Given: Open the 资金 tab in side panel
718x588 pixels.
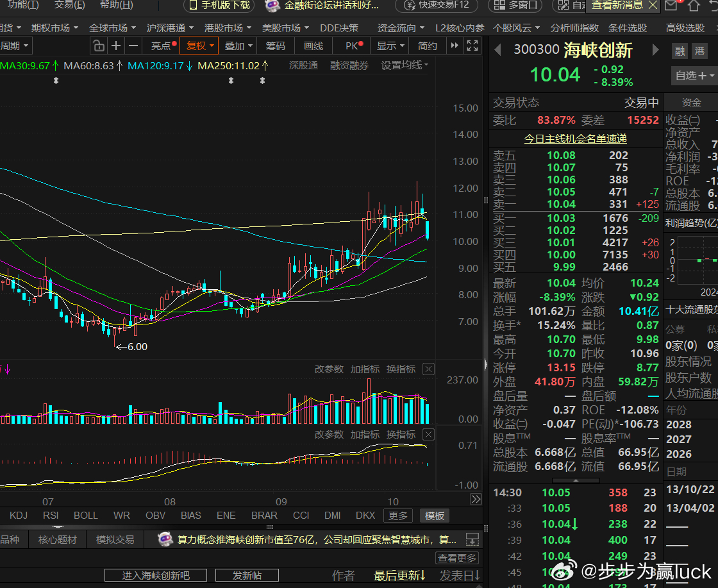Looking at the screenshot, I should (691, 103).
